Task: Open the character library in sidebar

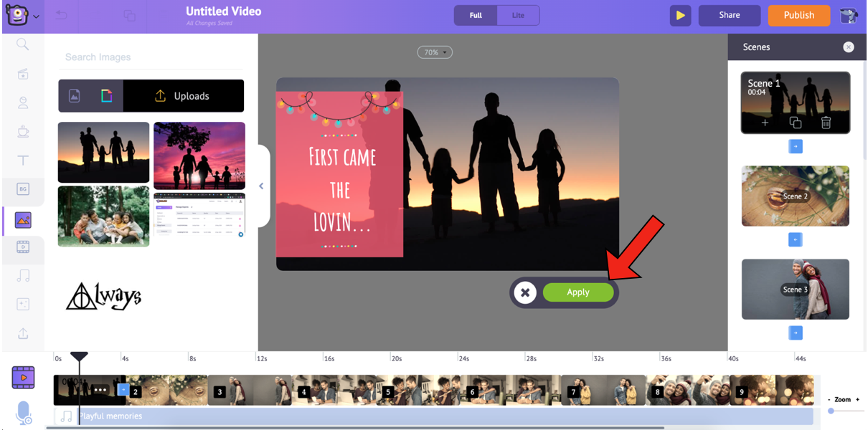Action: click(x=23, y=103)
